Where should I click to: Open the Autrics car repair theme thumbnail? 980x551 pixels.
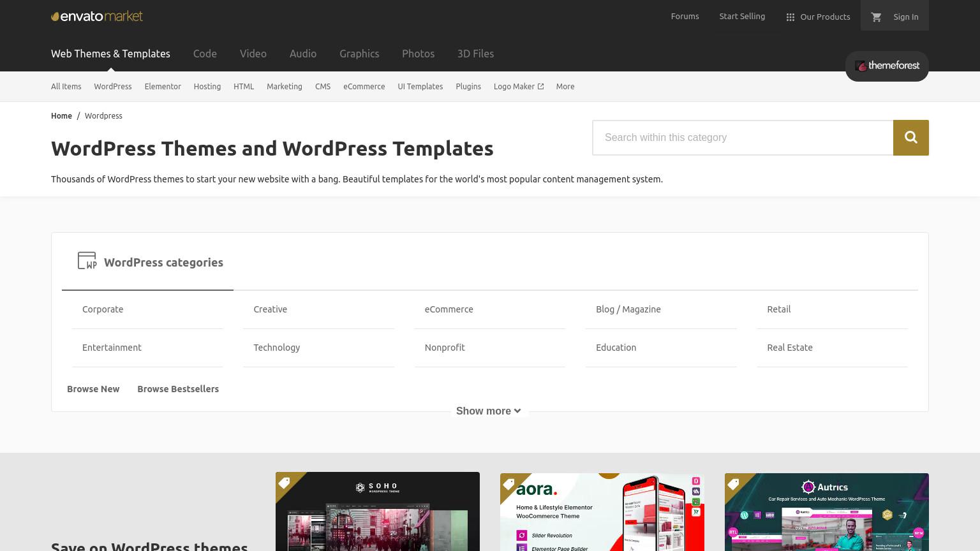[x=827, y=512]
